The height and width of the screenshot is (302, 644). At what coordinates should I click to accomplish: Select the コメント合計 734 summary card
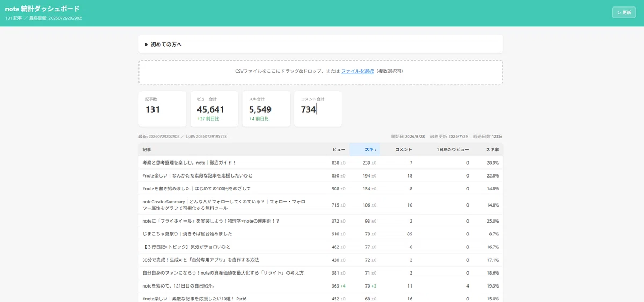318,109
